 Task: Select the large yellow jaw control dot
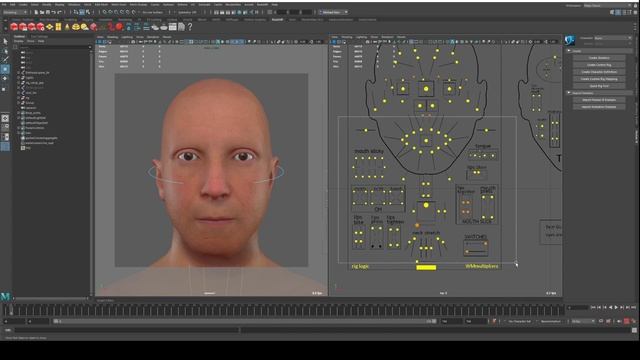(x=426, y=205)
